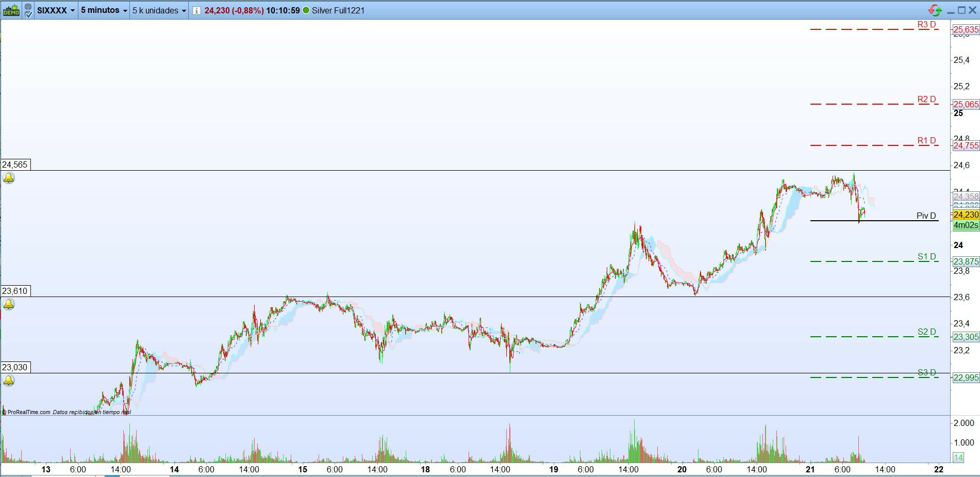
Task: Click the yellow current price tag 24,230
Action: tap(966, 215)
